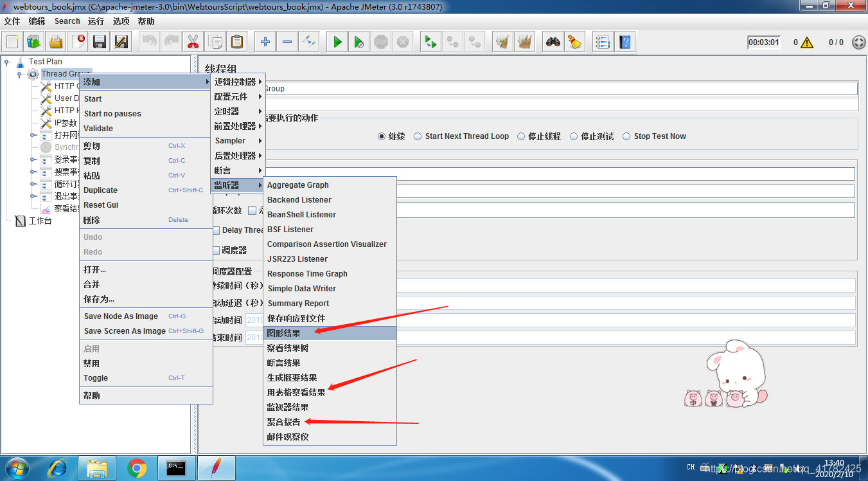Open Search with binoculars icon
Image resolution: width=868 pixels, height=481 pixels.
pyautogui.click(x=553, y=42)
